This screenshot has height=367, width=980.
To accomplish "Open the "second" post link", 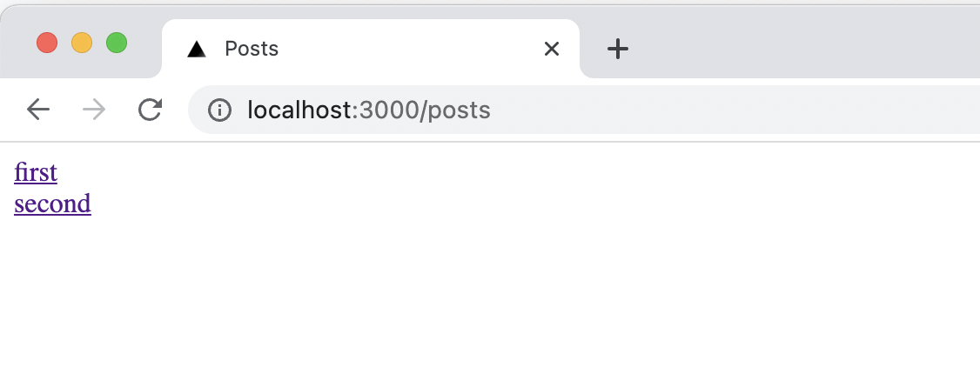I will [52, 204].
